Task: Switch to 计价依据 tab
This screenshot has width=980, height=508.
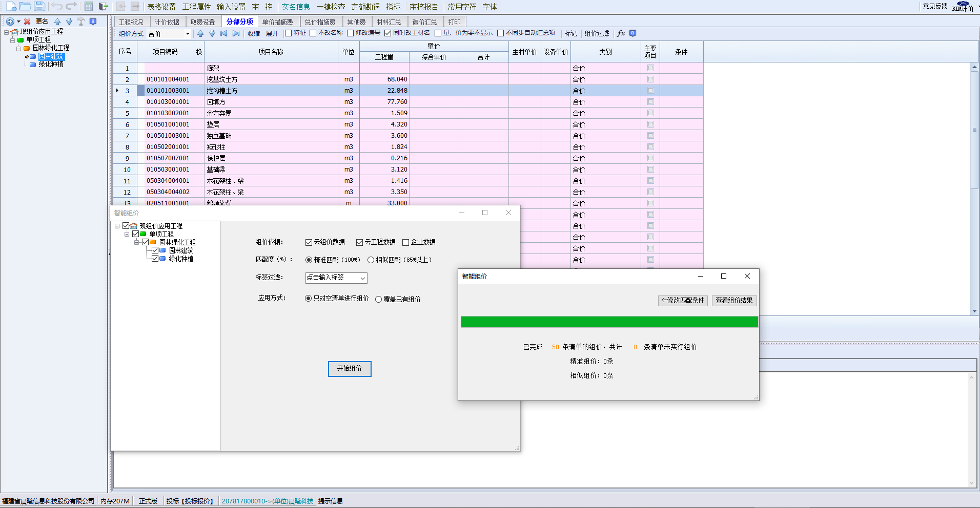Action: 167,22
